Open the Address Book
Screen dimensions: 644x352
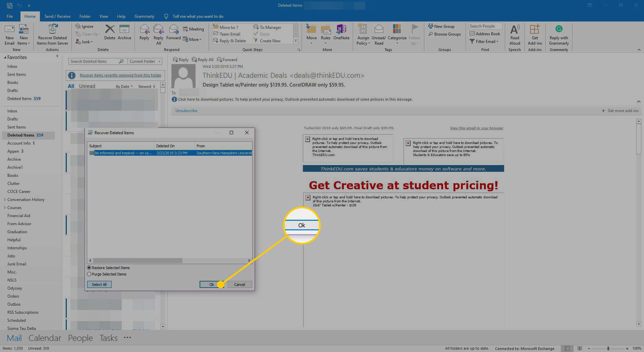click(x=485, y=34)
